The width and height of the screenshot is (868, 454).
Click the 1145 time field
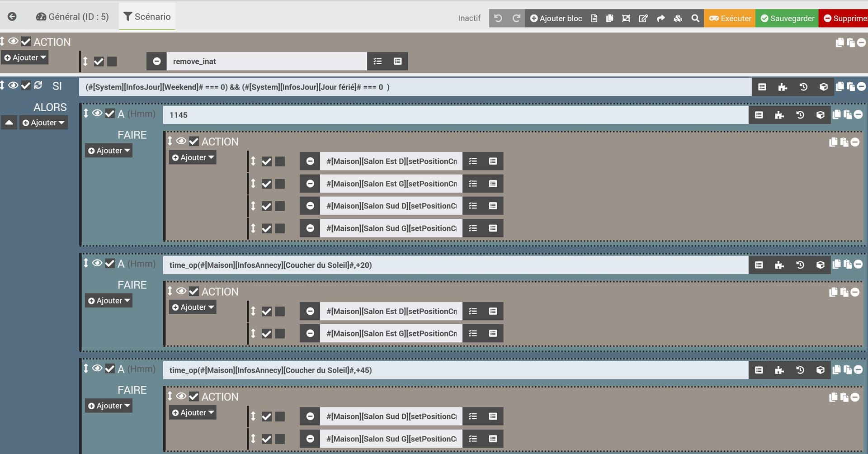pyautogui.click(x=455, y=115)
